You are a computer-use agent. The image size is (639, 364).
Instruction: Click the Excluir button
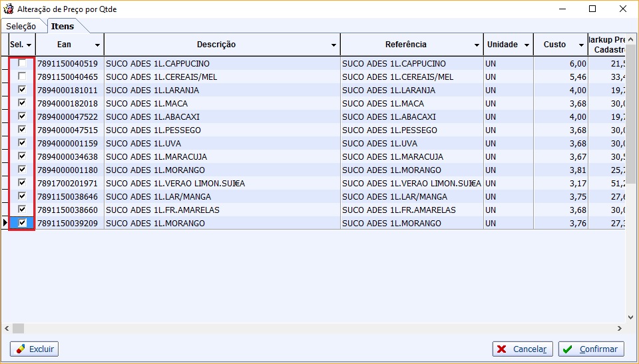coord(34,349)
